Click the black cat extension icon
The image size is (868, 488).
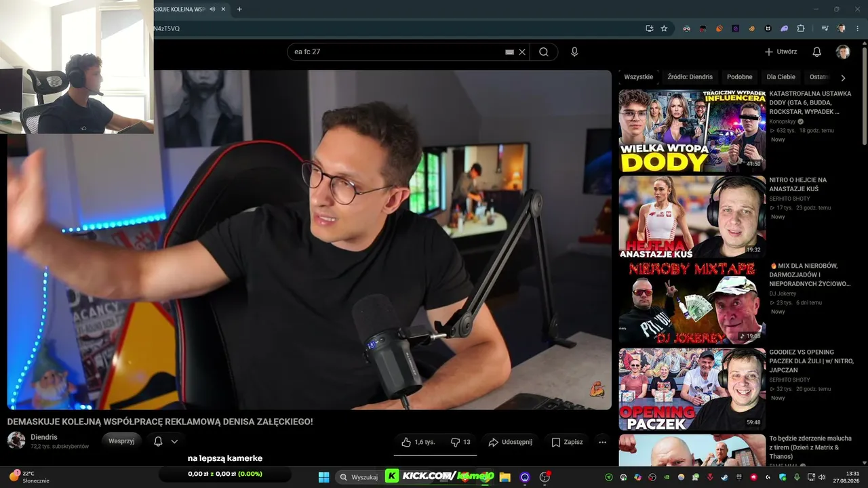tap(768, 28)
